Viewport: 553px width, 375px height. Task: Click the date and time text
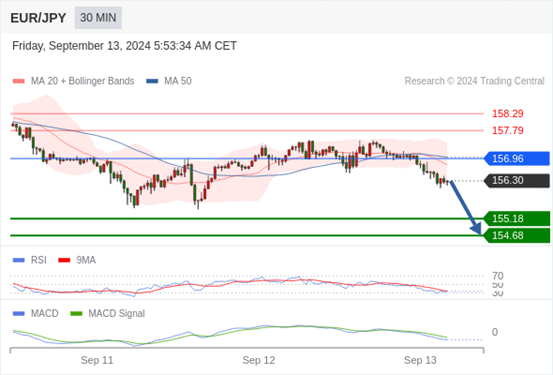124,46
